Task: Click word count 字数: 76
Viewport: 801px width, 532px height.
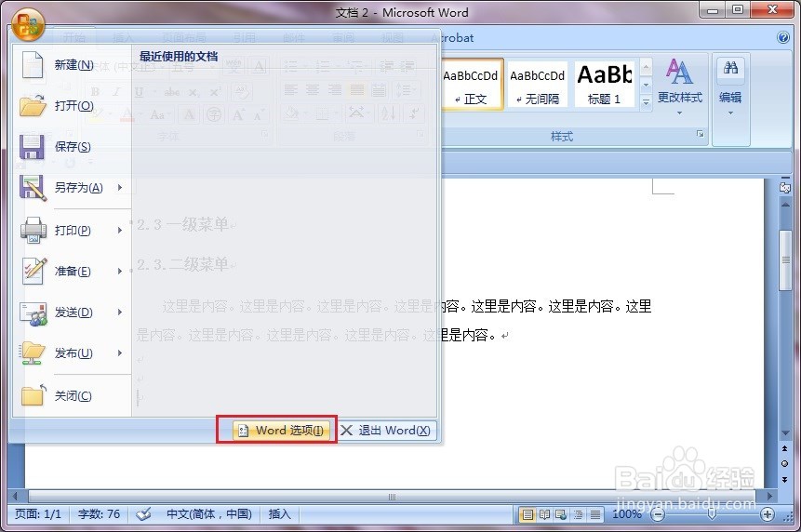Action: 100,514
